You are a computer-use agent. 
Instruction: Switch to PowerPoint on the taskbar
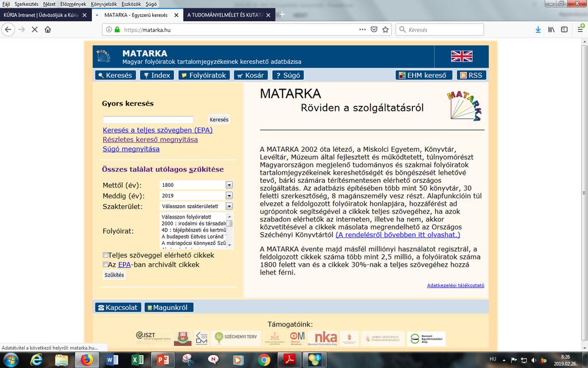163,360
